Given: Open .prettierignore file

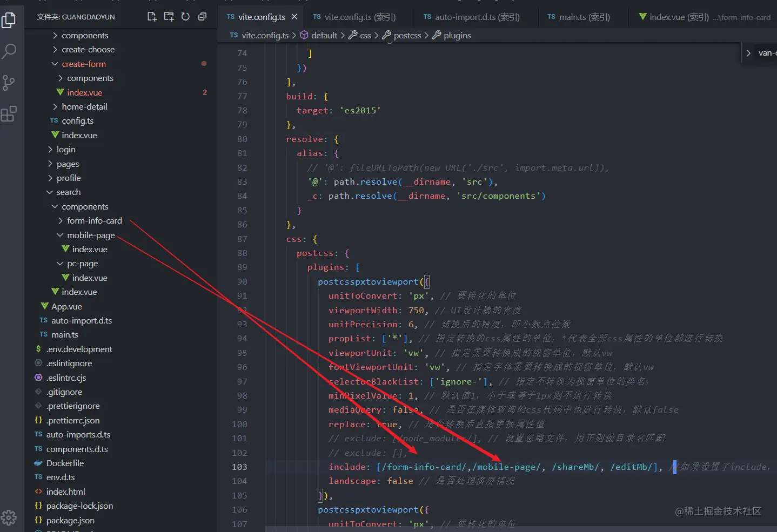Looking at the screenshot, I should point(73,406).
